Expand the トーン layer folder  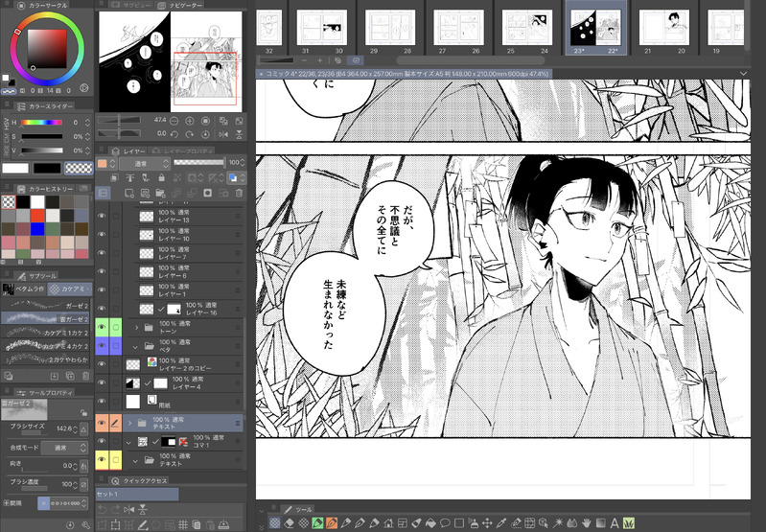coord(137,327)
